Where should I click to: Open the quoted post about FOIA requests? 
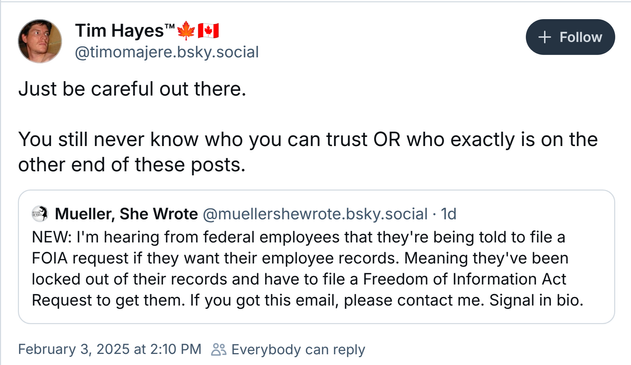[x=316, y=257]
